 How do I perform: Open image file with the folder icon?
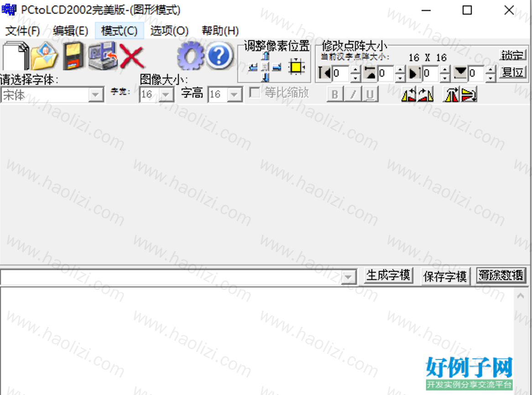(44, 56)
